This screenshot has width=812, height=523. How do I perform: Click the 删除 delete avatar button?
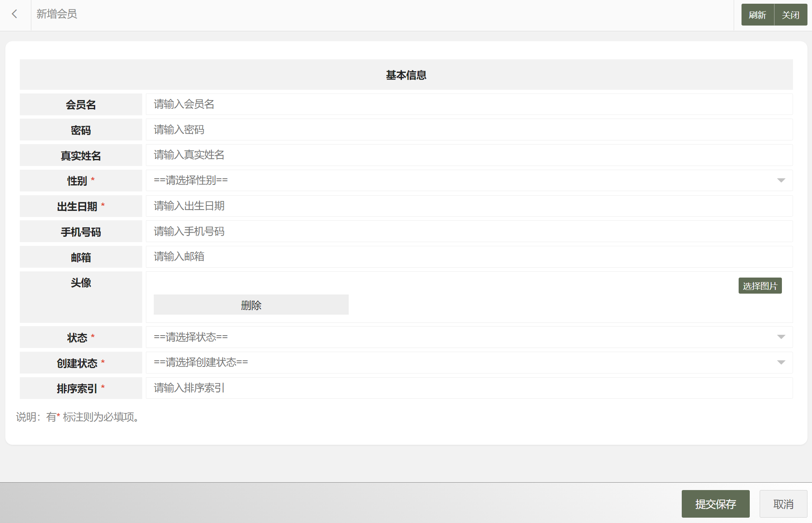(251, 305)
